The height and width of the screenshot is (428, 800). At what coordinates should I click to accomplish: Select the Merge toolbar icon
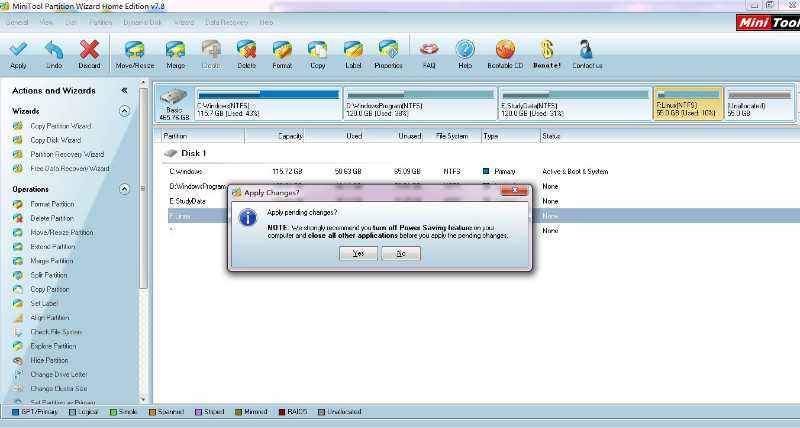click(x=176, y=49)
